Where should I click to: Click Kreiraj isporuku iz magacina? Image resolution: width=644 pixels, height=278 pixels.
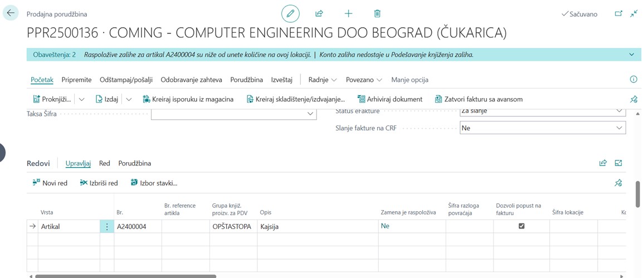click(x=188, y=99)
